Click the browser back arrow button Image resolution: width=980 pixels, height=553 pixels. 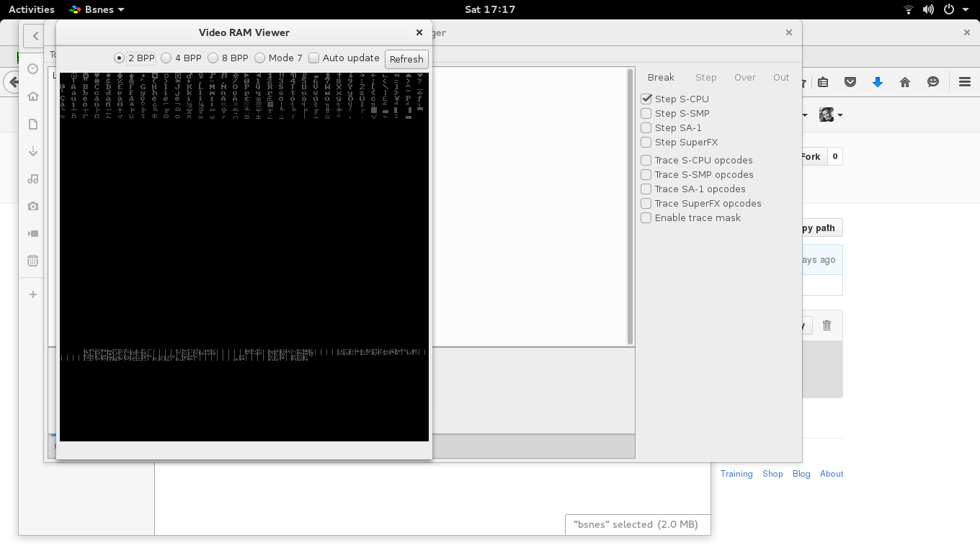[12, 82]
